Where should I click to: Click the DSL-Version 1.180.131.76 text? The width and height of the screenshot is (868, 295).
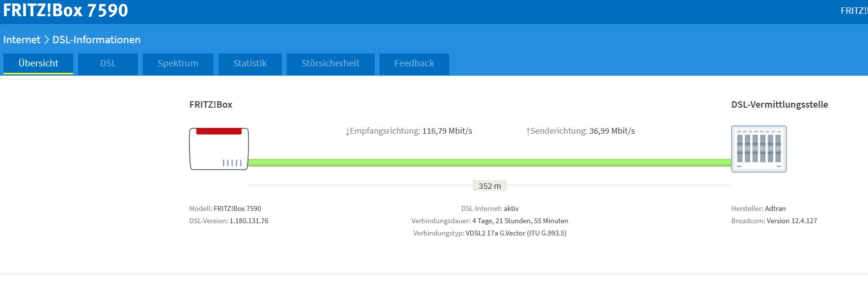pos(229,221)
